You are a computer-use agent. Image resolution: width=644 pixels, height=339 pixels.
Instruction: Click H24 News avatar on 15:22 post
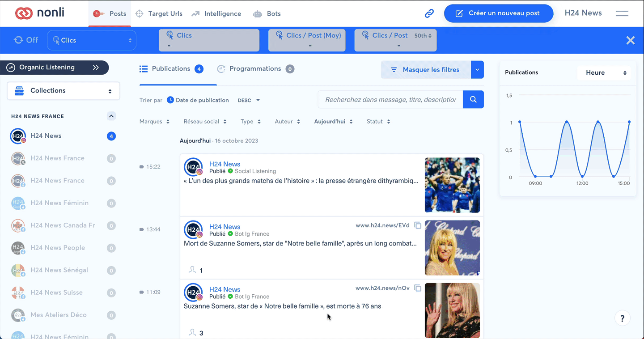[194, 167]
